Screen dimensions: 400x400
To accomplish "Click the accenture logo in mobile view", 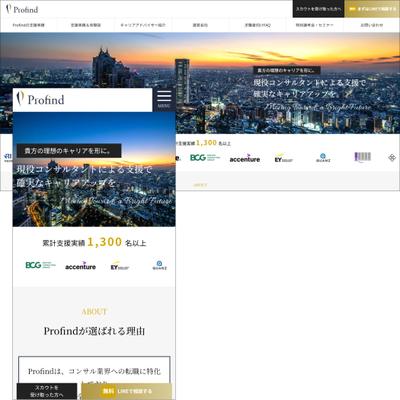I will point(80,266).
